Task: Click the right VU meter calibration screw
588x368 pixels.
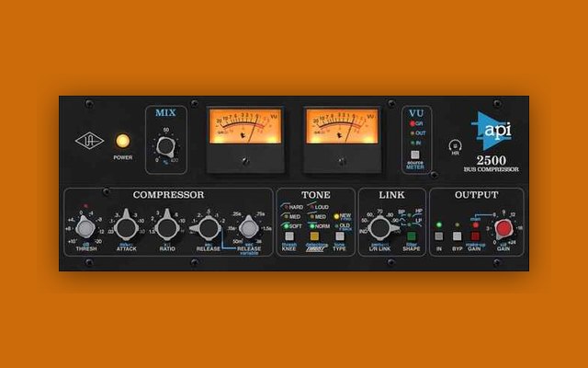Action: coord(342,162)
